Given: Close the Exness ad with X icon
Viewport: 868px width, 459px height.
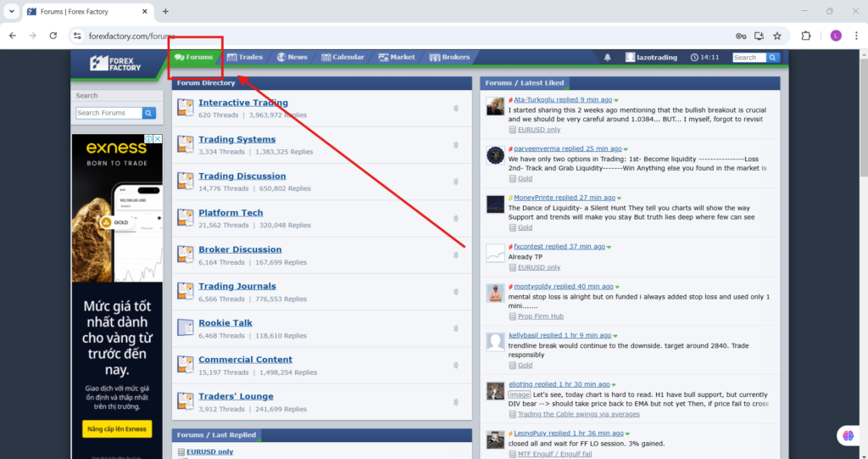Looking at the screenshot, I should [158, 138].
